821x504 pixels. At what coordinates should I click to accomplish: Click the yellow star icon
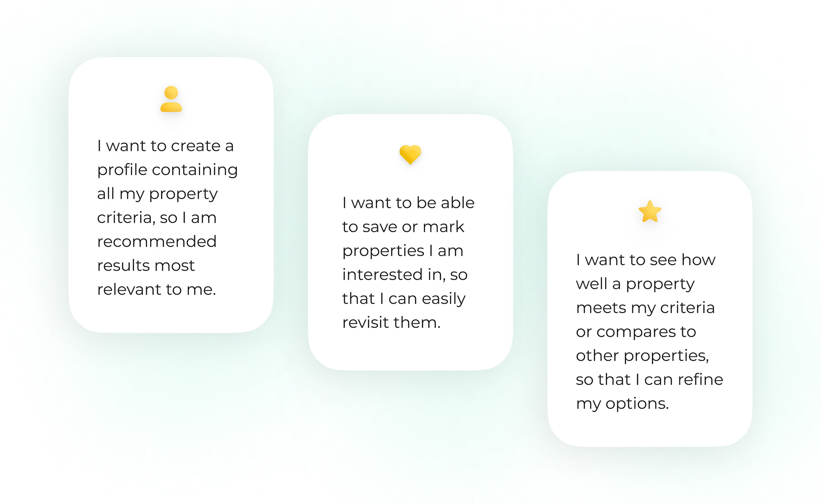[650, 212]
